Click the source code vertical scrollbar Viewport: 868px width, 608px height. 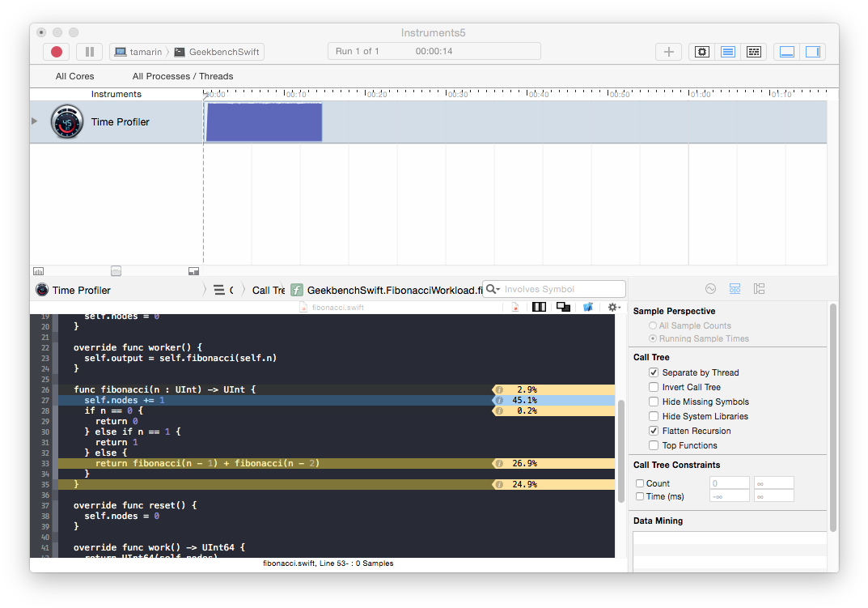[x=621, y=451]
